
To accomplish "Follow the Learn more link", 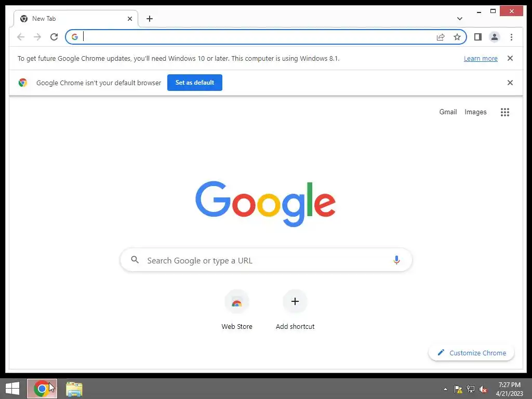I will click(481, 58).
